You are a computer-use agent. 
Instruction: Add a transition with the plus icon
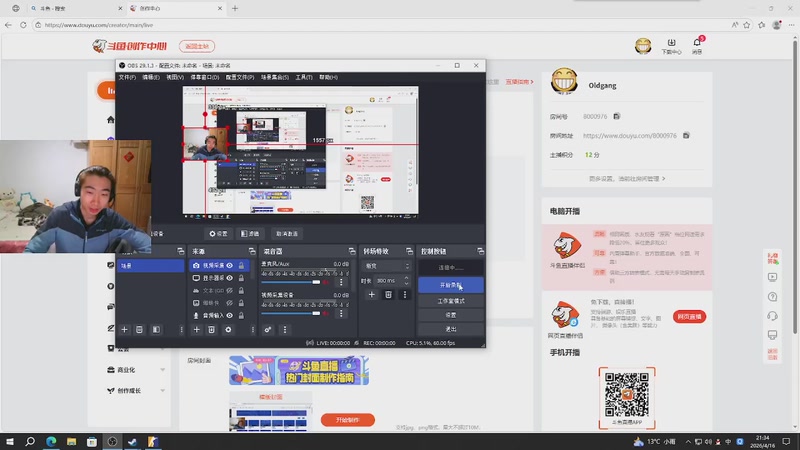[371, 294]
